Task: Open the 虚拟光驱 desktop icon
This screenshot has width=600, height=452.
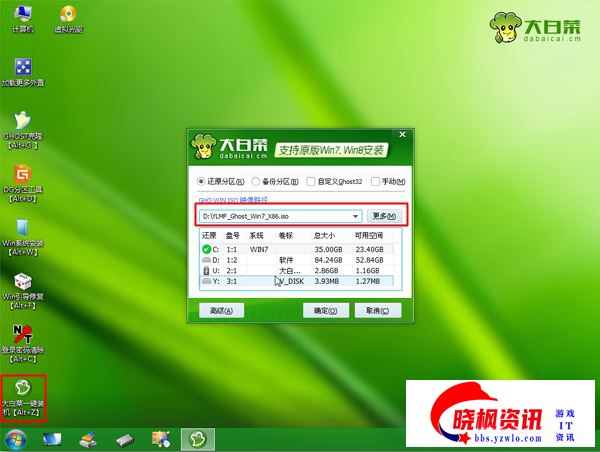Action: (68, 15)
